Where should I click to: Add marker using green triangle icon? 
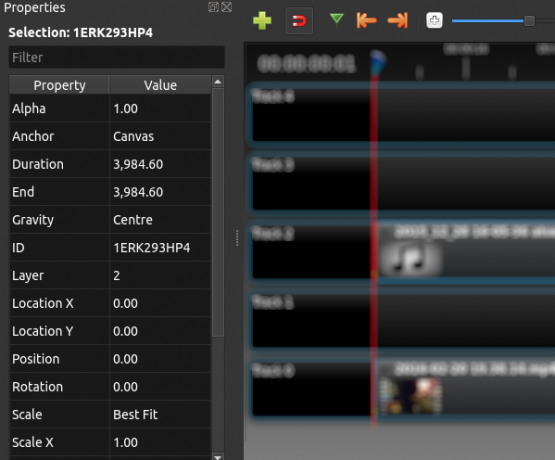pyautogui.click(x=336, y=19)
